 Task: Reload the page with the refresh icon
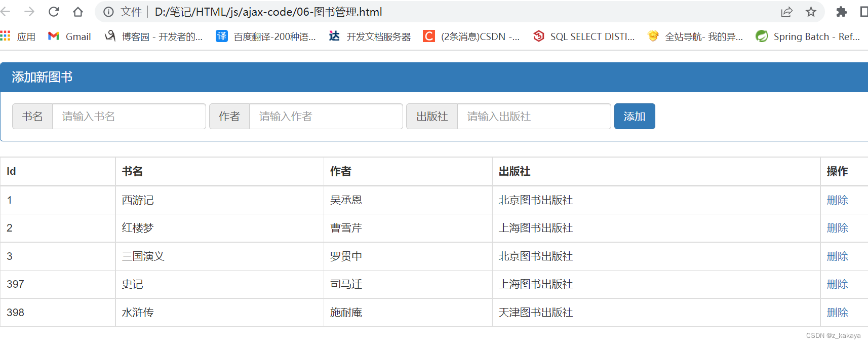point(54,12)
